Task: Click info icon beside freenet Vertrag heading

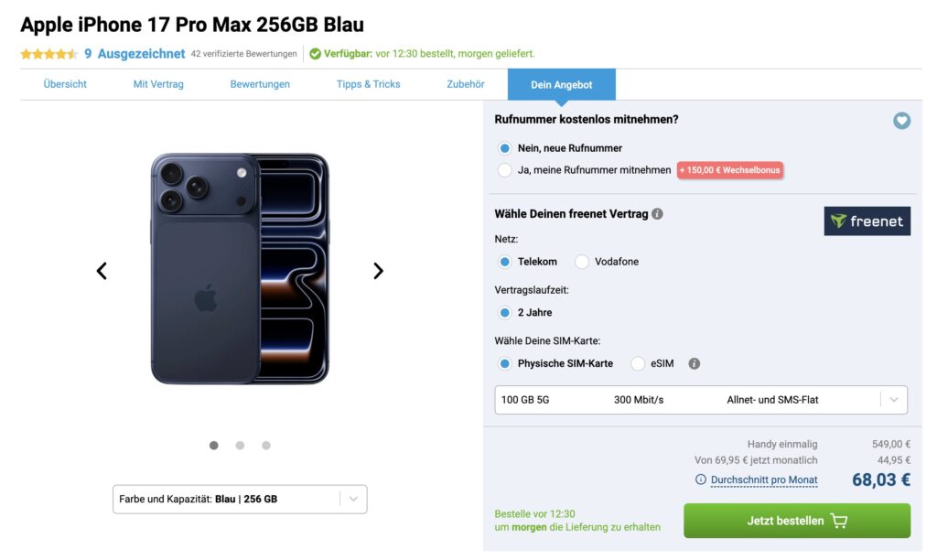Action: (x=657, y=214)
